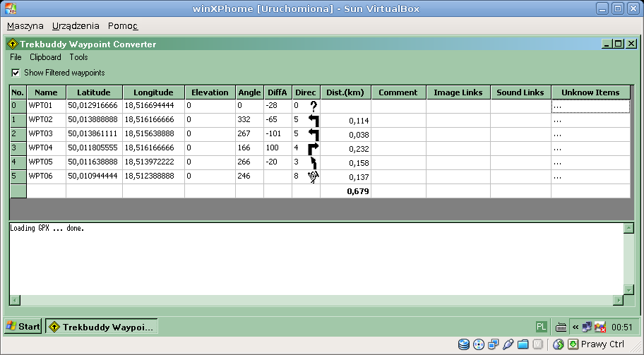Select the WPT06 name cell
The image size is (644, 355).
click(x=46, y=177)
